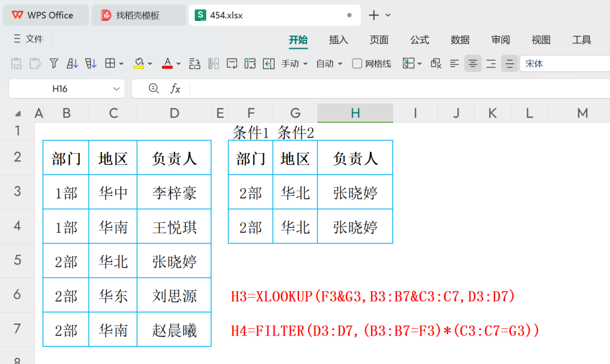Viewport: 610px width, 364px height.
Task: Click the red H3=XLOOKUP formula text
Action: click(x=373, y=296)
